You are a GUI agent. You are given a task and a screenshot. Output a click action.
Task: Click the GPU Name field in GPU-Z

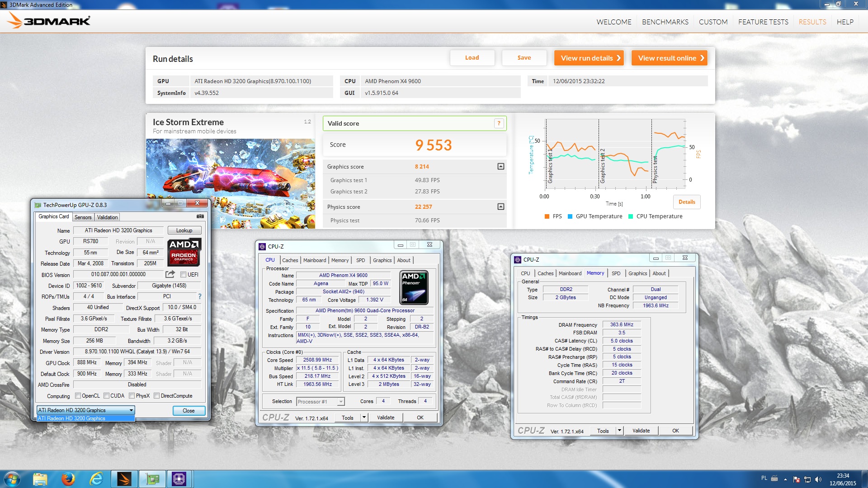pos(118,230)
